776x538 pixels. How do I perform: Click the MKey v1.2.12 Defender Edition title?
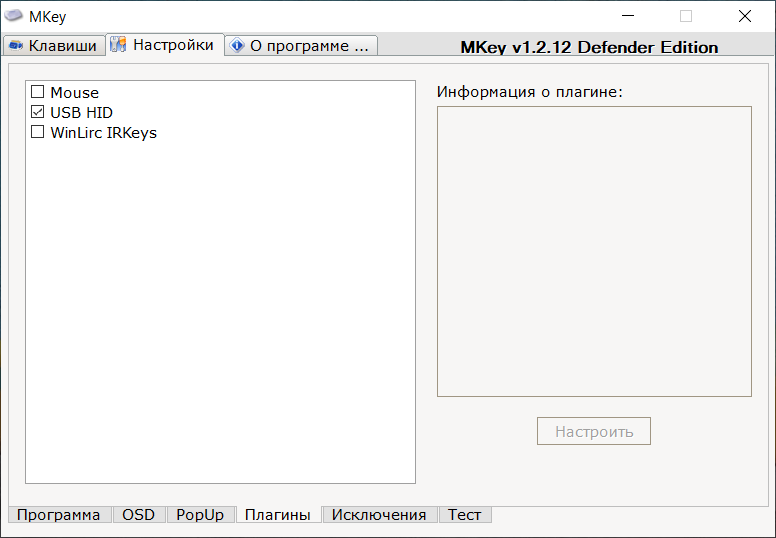click(x=589, y=47)
